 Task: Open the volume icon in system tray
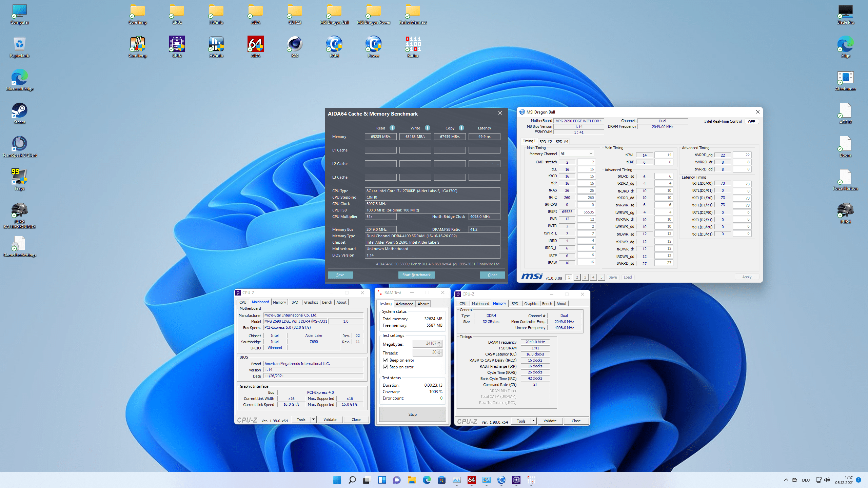827,480
